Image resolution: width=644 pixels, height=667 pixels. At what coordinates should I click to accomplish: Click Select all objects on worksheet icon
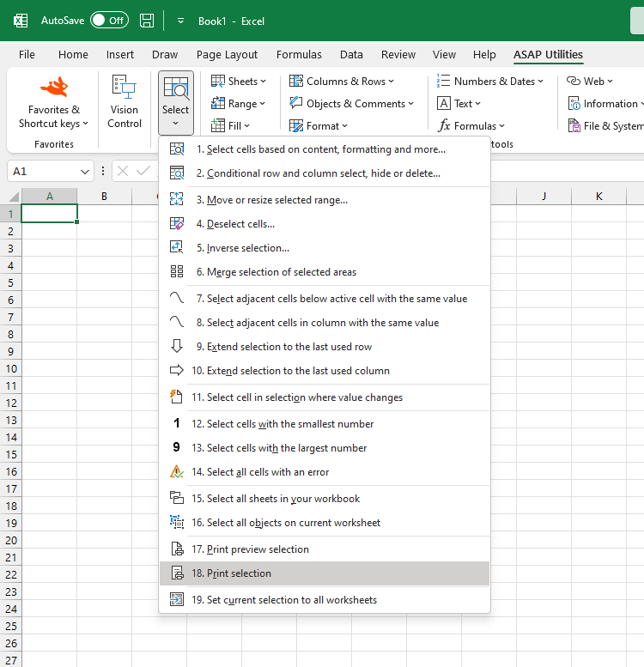pos(177,522)
